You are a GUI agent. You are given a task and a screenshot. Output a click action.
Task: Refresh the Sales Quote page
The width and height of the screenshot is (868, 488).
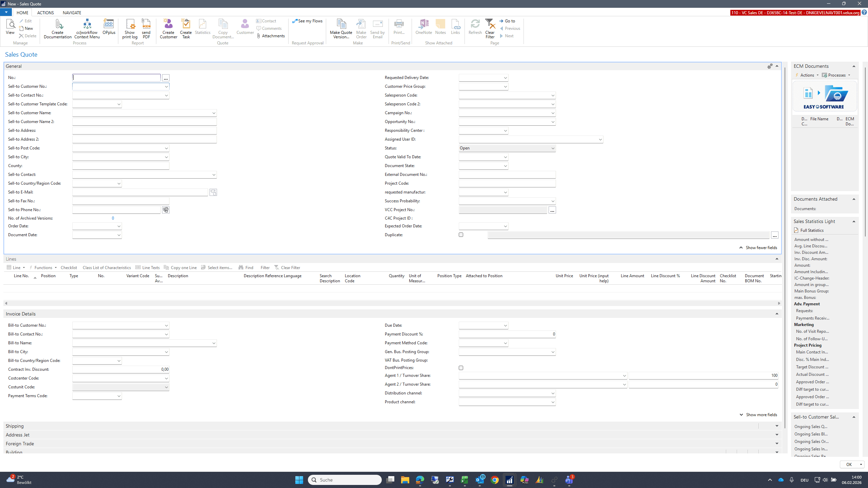(475, 27)
